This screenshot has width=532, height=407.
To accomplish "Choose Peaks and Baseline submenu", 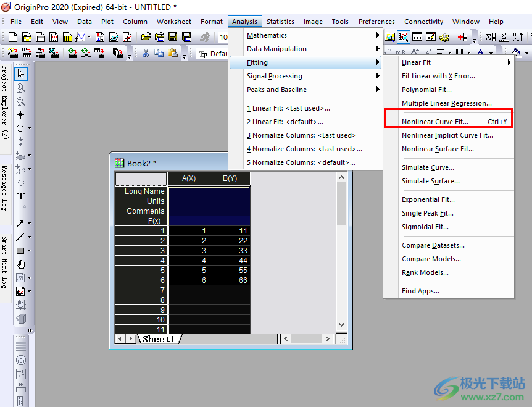I will 305,90.
